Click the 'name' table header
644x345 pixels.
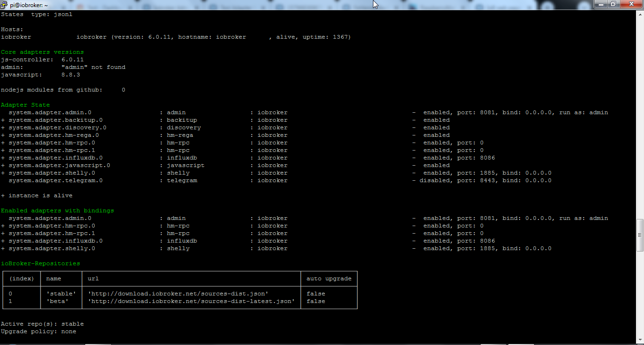tap(54, 278)
